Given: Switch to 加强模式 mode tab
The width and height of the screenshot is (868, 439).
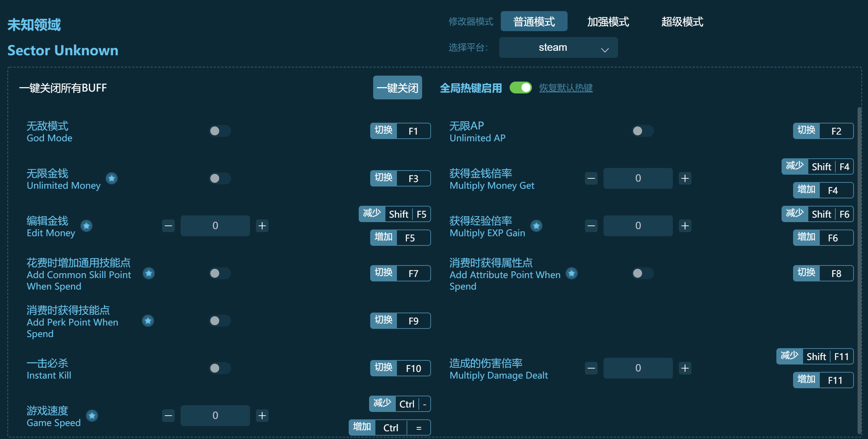Looking at the screenshot, I should 608,22.
